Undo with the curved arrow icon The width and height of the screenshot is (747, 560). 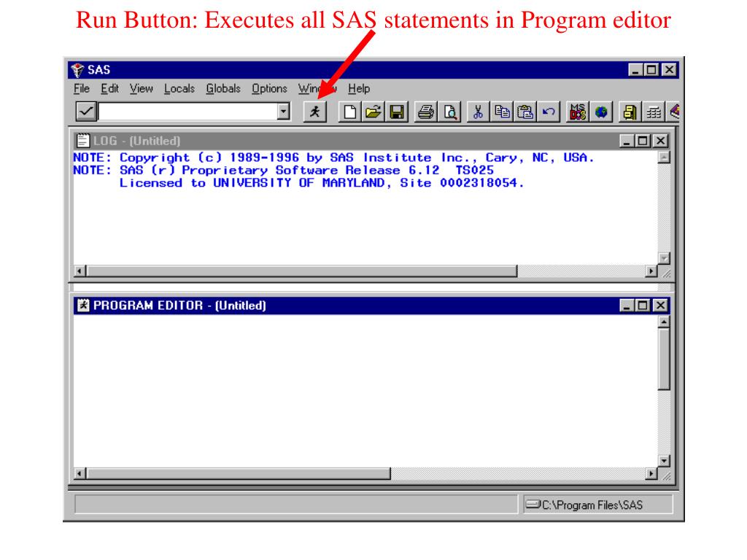coord(549,112)
